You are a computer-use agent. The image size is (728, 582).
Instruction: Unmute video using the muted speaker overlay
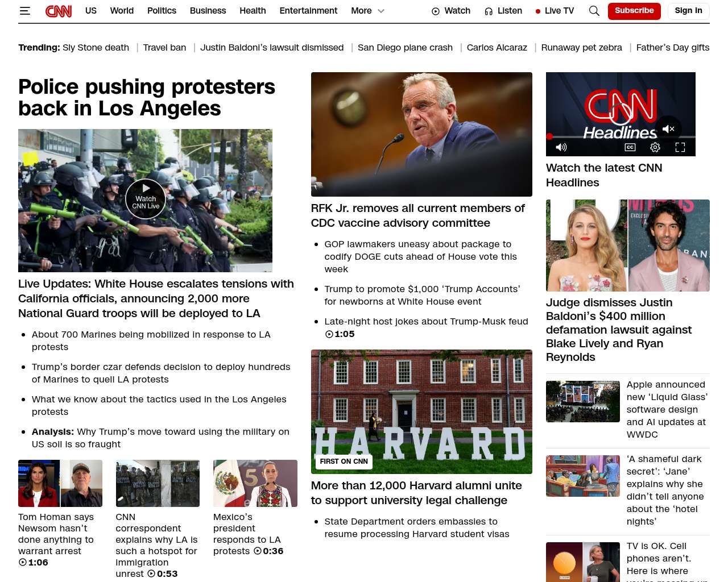[x=668, y=129]
